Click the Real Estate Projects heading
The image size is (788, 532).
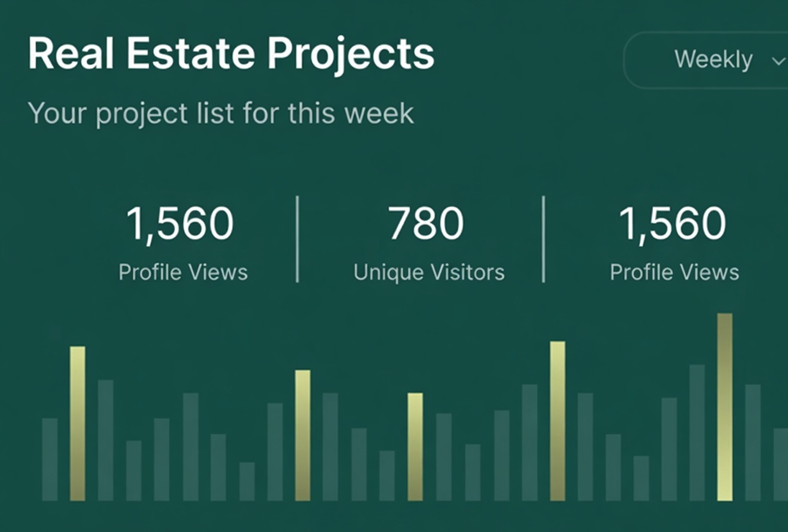pyautogui.click(x=231, y=54)
